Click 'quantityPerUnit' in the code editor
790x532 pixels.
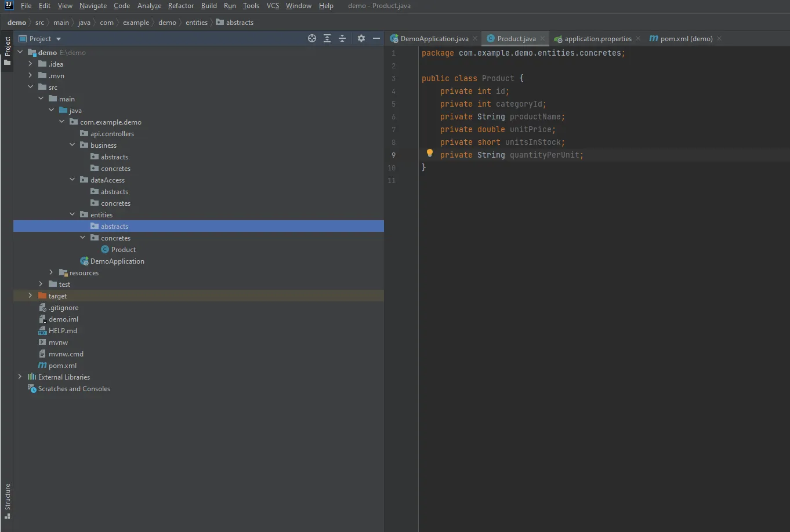point(545,155)
